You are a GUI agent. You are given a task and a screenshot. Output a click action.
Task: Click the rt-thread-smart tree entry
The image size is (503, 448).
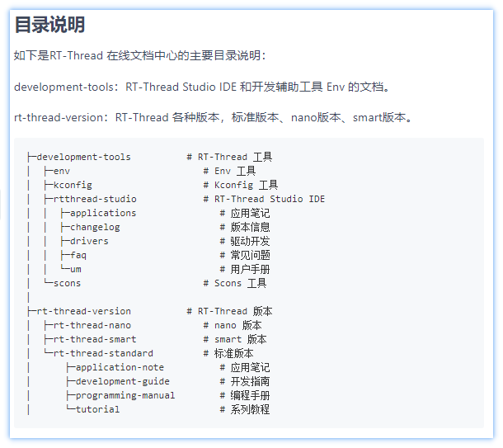pos(95,339)
